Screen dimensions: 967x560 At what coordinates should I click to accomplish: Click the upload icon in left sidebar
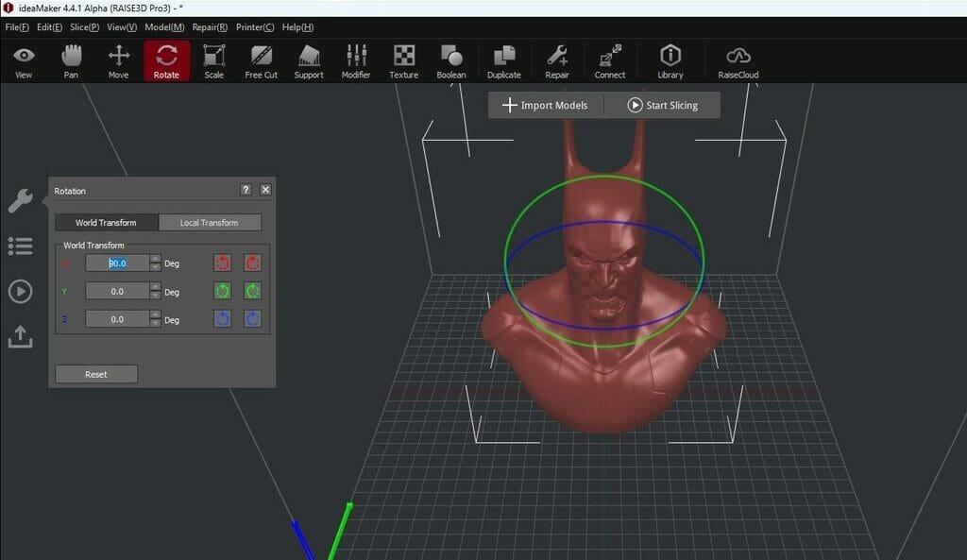pos(21,337)
